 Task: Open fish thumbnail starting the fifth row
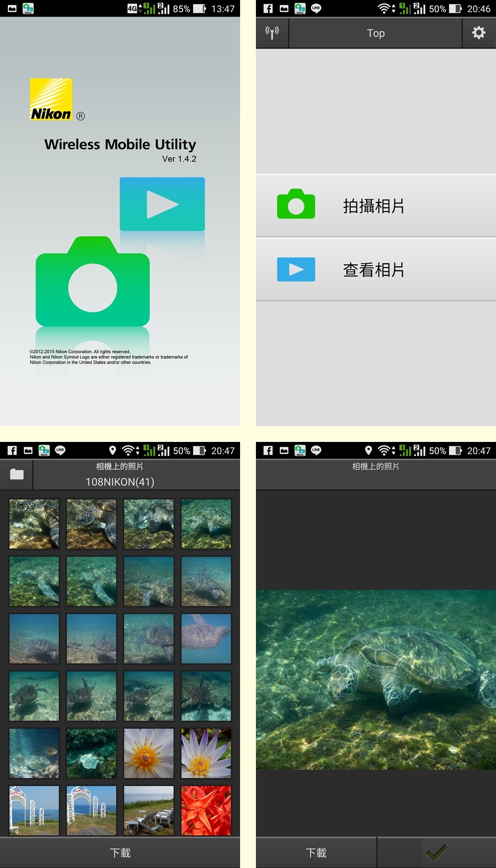tap(34, 753)
